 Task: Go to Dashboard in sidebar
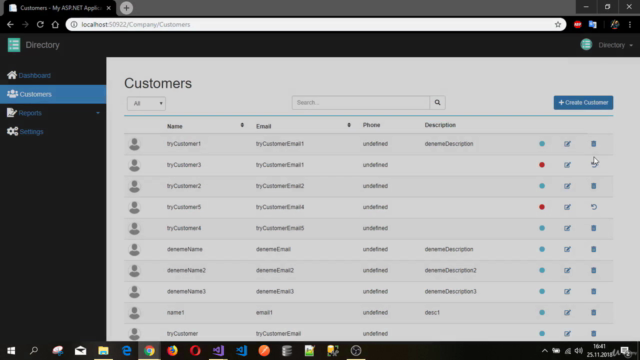click(34, 76)
